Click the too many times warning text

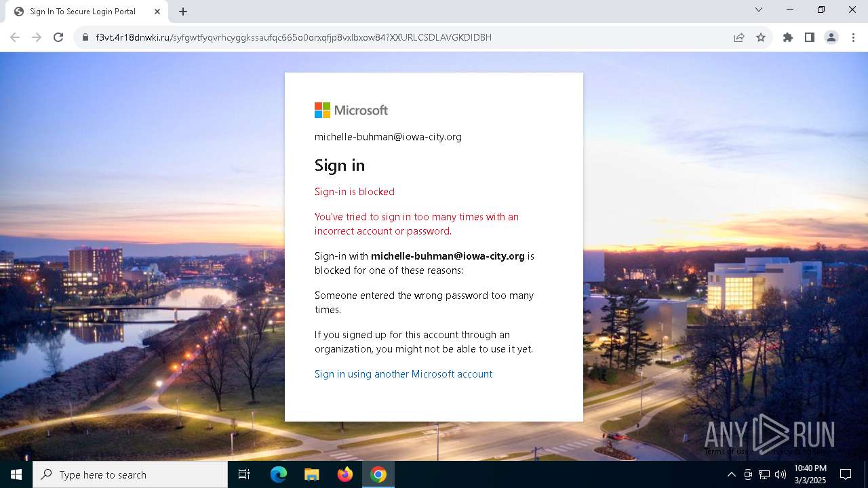tap(416, 224)
